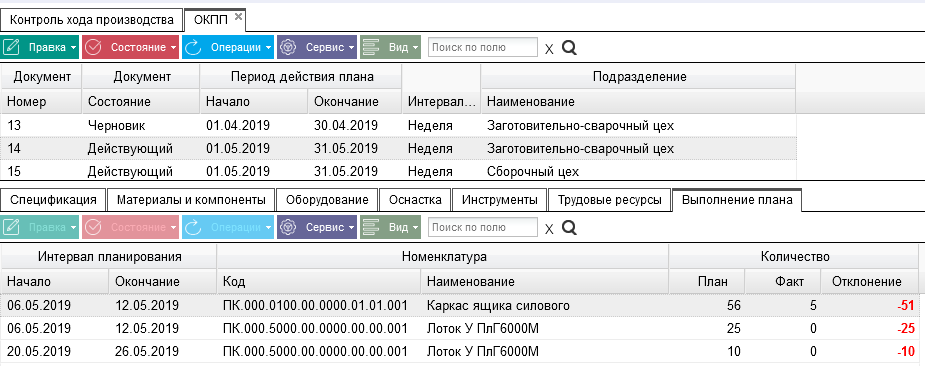Open the lower Сервис dropdown in plan execution toolbar
Image resolution: width=925 pixels, height=366 pixels.
(x=317, y=227)
